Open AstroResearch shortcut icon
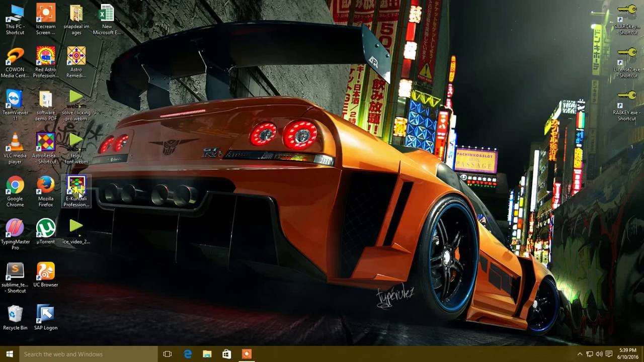 [46, 149]
